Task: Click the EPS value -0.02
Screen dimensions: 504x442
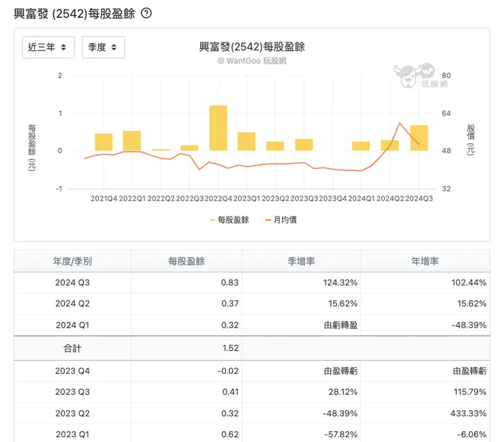Action: (x=228, y=371)
